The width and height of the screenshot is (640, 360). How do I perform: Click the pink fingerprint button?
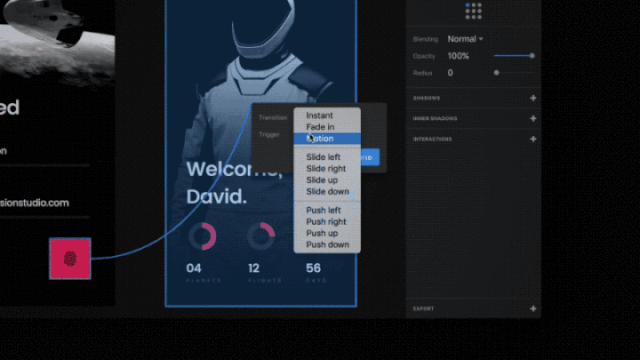tap(70, 259)
